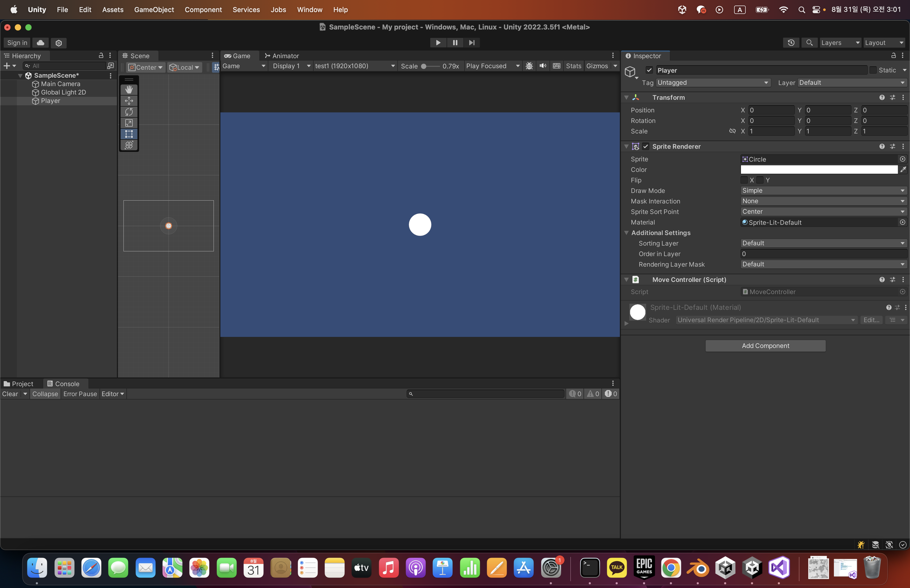910x588 pixels.
Task: Click the white Color swatch field
Action: [819, 170]
